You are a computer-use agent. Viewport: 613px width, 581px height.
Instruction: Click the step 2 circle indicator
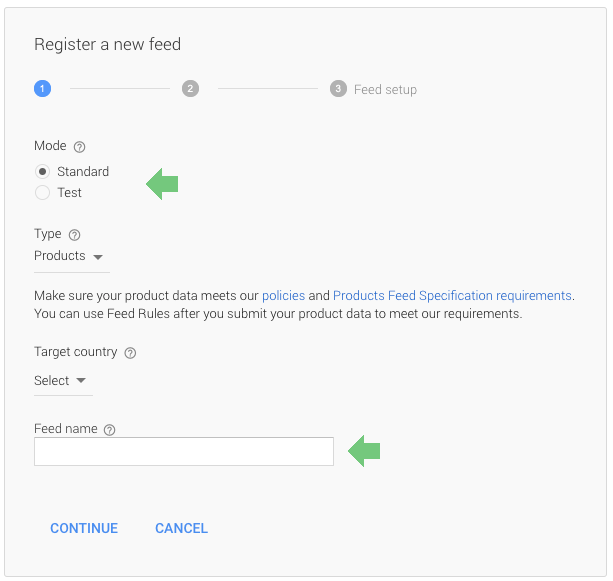190,89
